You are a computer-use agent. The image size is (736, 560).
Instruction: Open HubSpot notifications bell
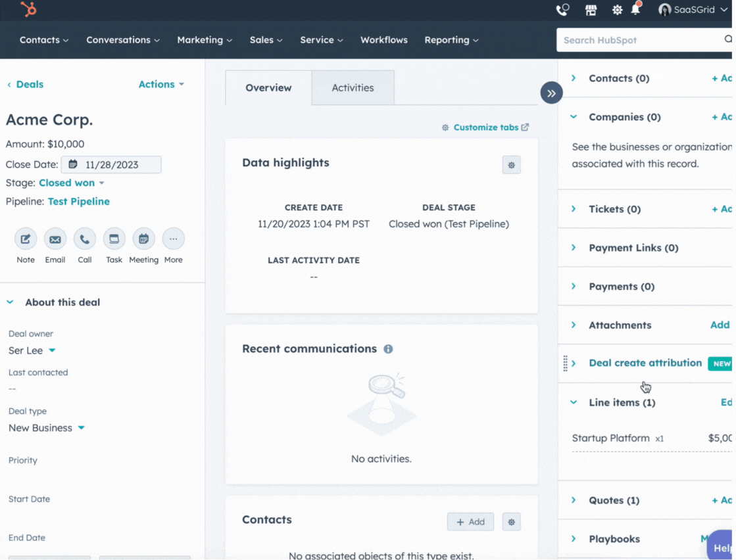click(635, 10)
